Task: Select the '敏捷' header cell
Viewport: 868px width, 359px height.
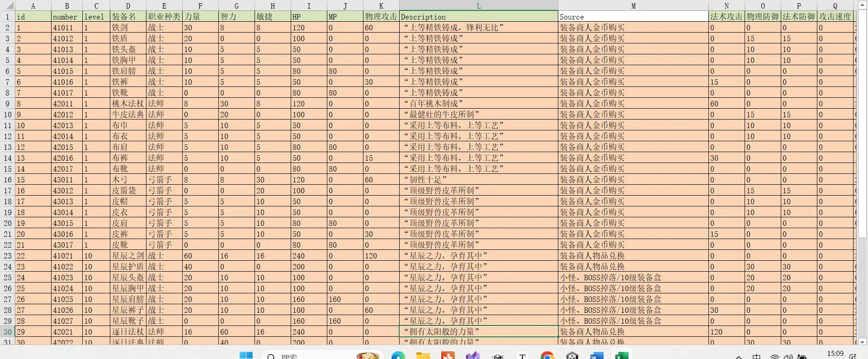Action: [x=273, y=16]
